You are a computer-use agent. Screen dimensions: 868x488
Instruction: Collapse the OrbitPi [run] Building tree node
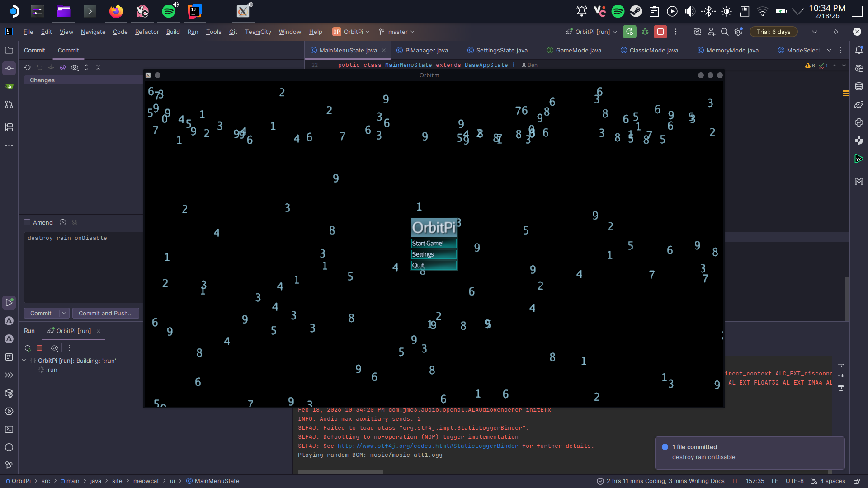[24, 361]
